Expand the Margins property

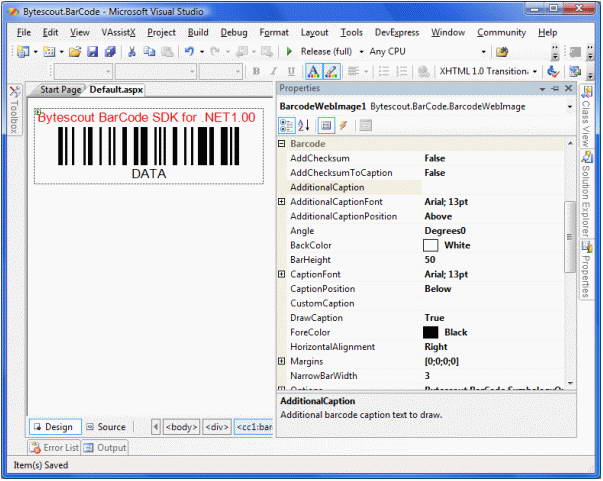click(282, 361)
